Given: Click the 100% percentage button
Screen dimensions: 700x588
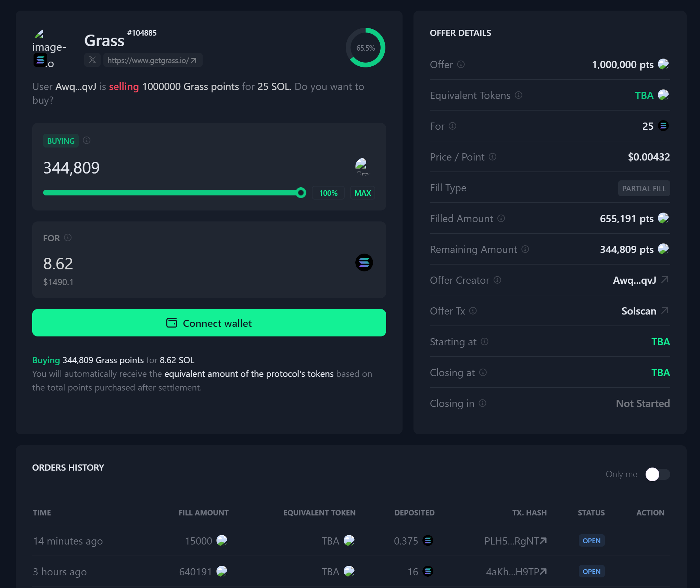Looking at the screenshot, I should point(328,193).
